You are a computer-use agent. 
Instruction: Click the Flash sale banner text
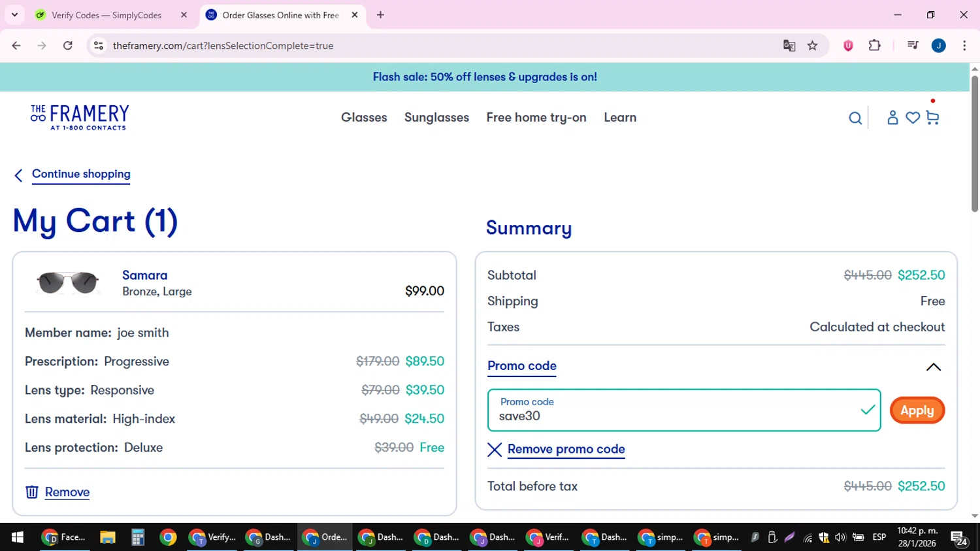coord(485,77)
